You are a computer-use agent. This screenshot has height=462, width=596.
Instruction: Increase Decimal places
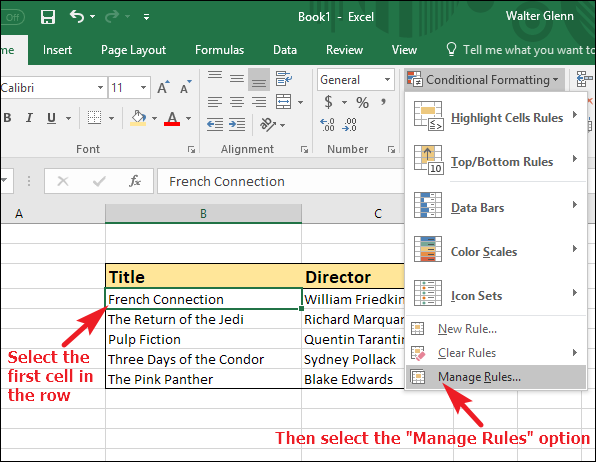327,124
